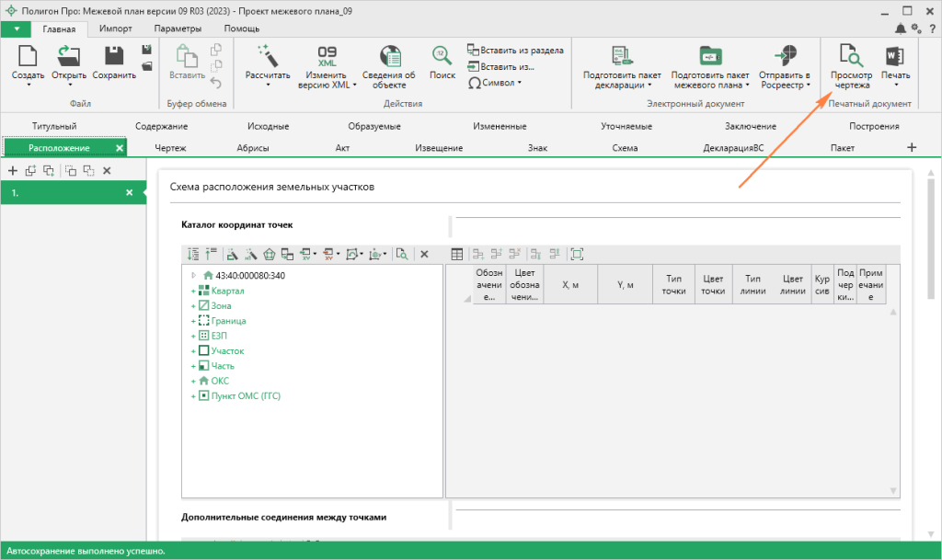Screen dimensions: 942x560
Task: Click the Вставить из раздела icon
Action: tap(473, 50)
